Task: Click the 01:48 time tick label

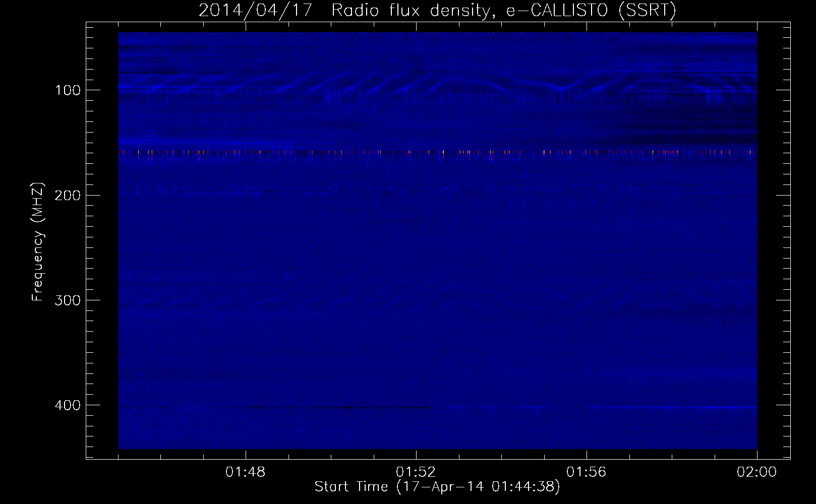Action: 246,472
